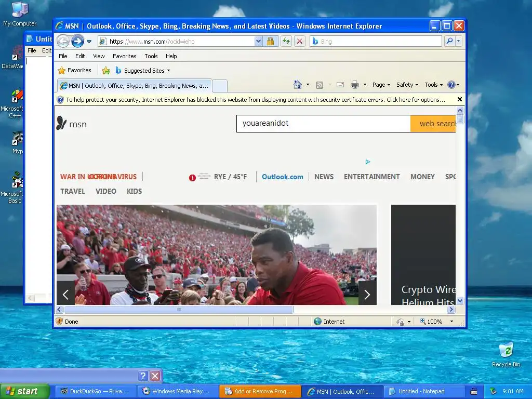Click the RSS feeds icon

[320, 85]
